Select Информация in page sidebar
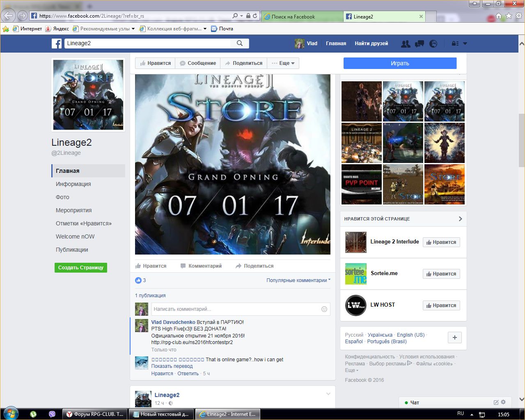 (73, 184)
